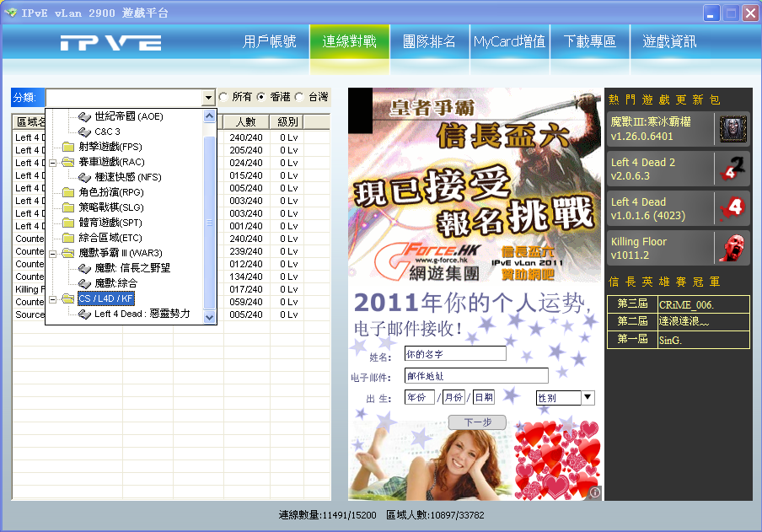Select the 所有 region radio button
The image size is (762, 532).
223,97
